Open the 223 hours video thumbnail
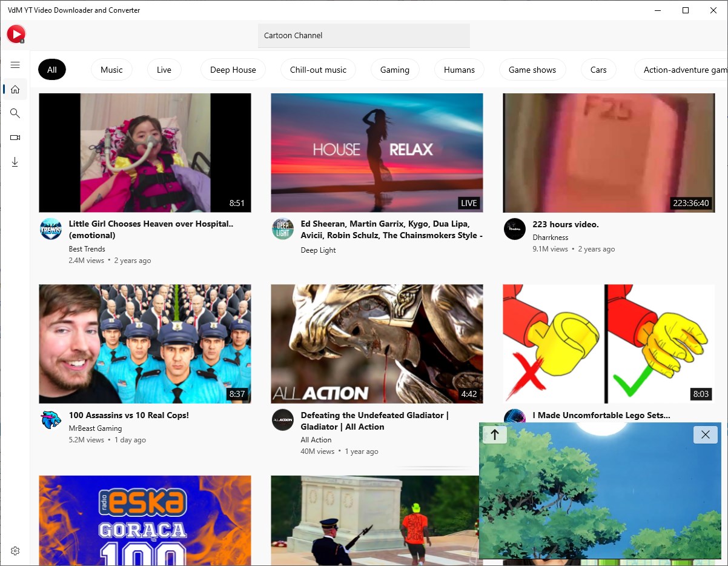Image resolution: width=728 pixels, height=566 pixels. click(609, 153)
